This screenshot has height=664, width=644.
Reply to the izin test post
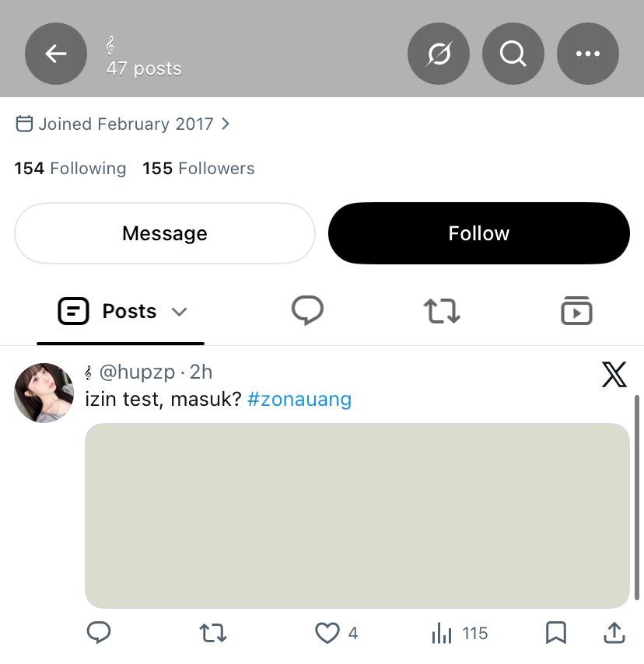click(99, 633)
